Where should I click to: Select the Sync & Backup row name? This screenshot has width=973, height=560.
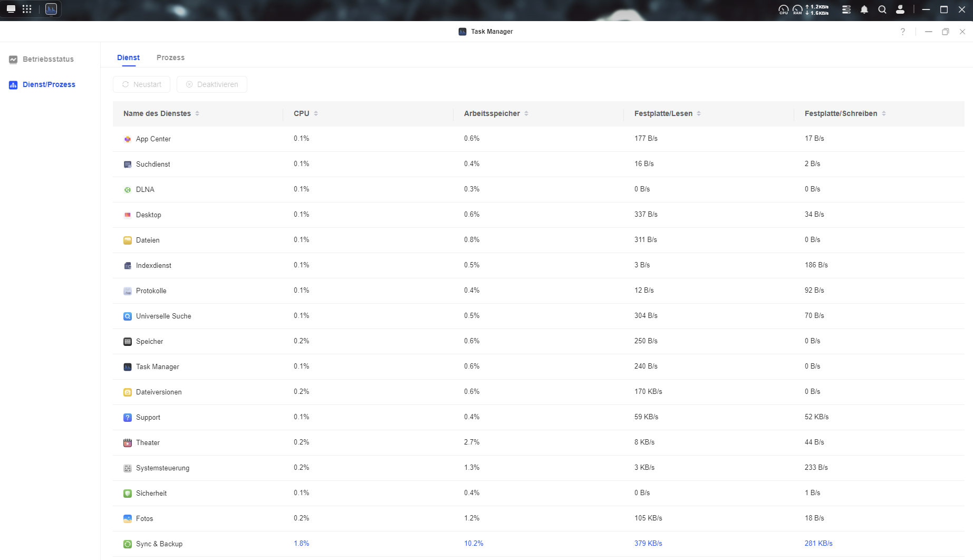pos(159,544)
